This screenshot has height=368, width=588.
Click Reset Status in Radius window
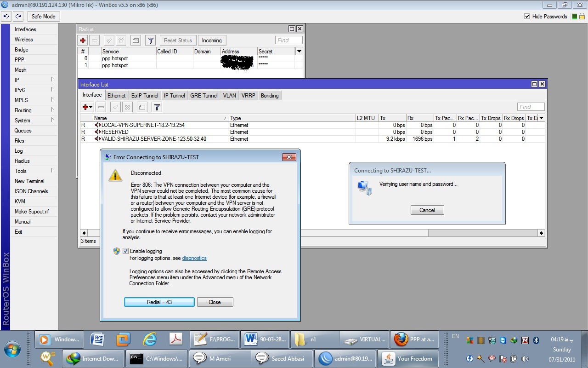click(178, 40)
